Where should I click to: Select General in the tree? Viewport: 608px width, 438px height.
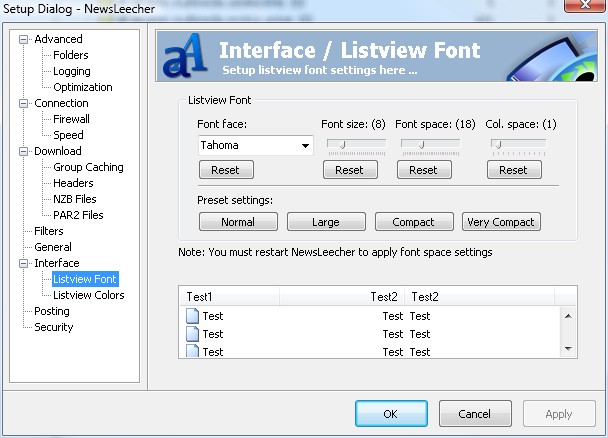pyautogui.click(x=53, y=247)
